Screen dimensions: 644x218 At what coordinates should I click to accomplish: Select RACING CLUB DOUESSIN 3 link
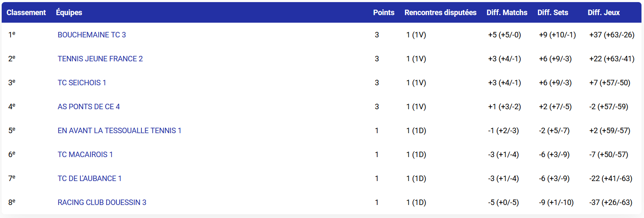(102, 202)
